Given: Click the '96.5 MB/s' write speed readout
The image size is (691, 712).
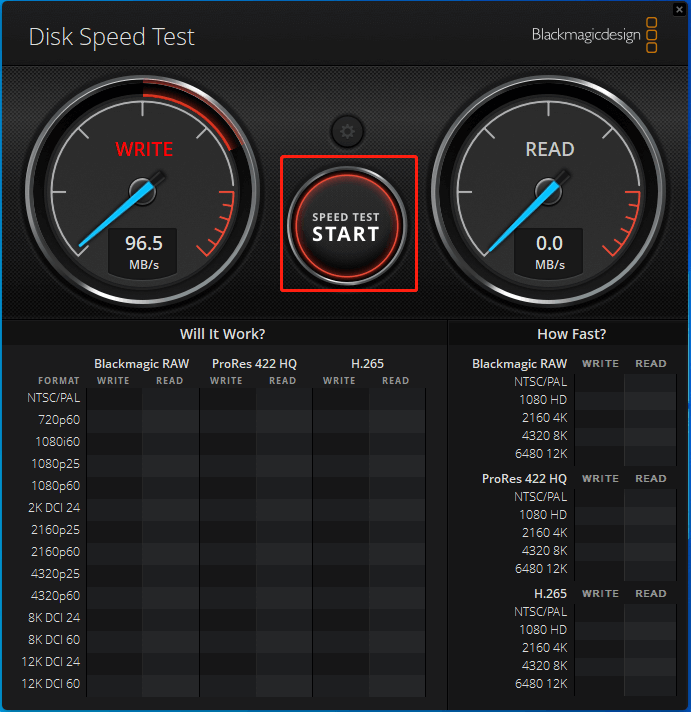Looking at the screenshot, I should [x=143, y=252].
